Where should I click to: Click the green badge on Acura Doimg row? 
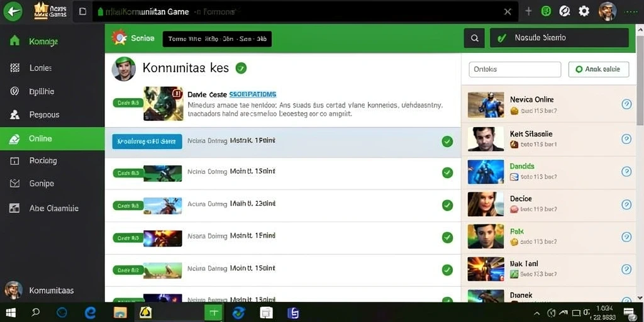click(x=127, y=206)
